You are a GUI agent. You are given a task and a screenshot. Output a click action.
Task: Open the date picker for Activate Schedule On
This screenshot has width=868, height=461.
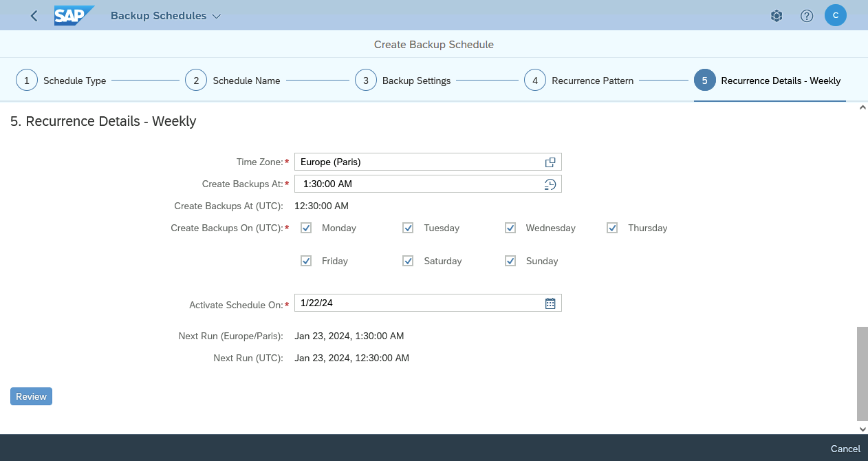point(550,303)
